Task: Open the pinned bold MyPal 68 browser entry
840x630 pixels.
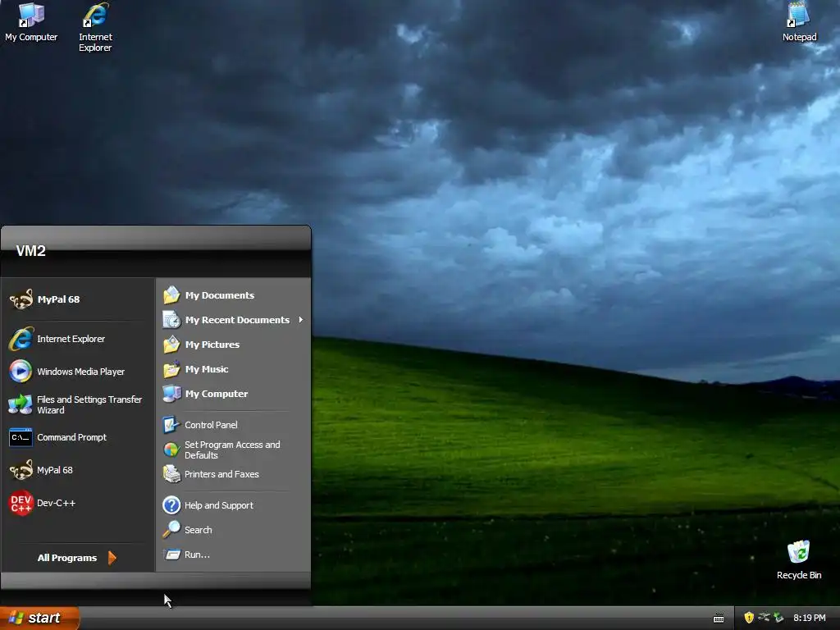Action: (x=78, y=299)
